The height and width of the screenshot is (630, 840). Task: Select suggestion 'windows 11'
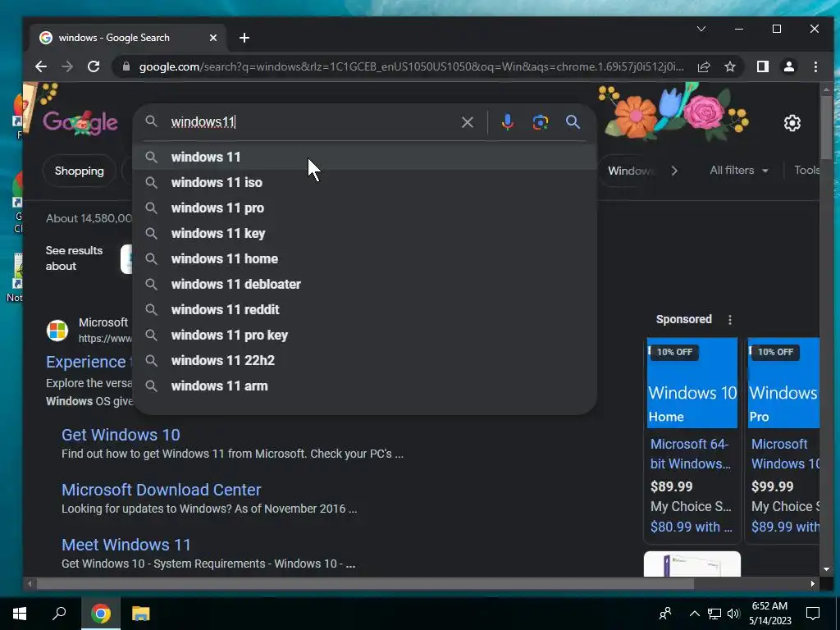[364, 157]
